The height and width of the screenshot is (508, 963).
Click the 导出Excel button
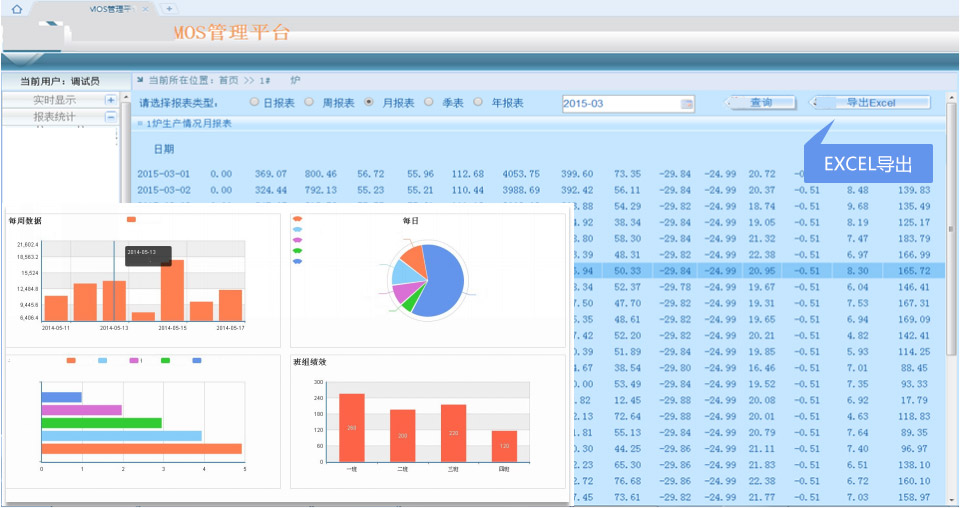870,103
